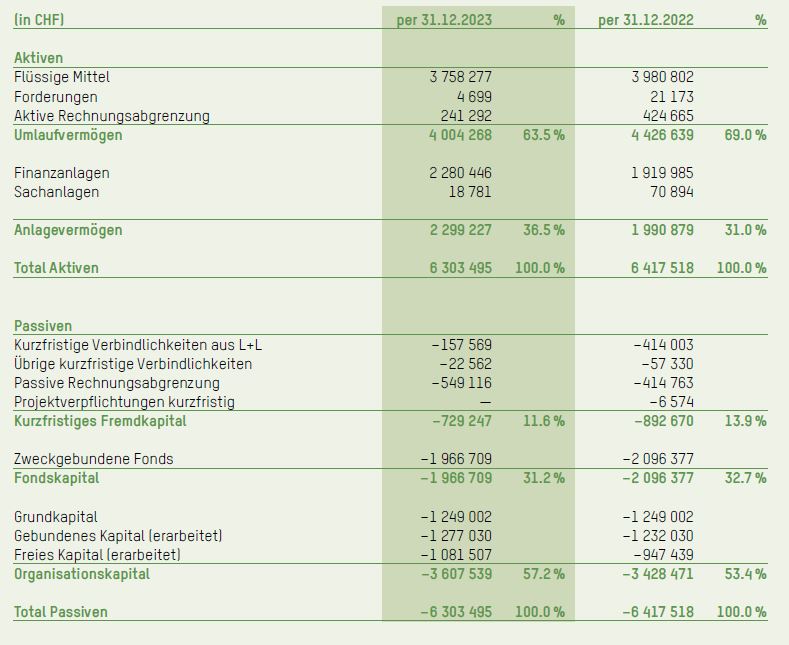Click the 'Grundkapital' row label
Screen dimensions: 789x645
point(56,517)
